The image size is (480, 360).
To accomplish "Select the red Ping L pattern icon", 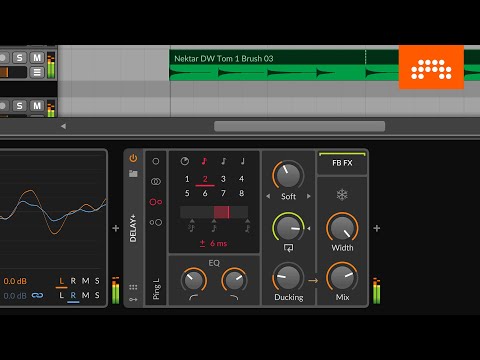I will tap(156, 202).
